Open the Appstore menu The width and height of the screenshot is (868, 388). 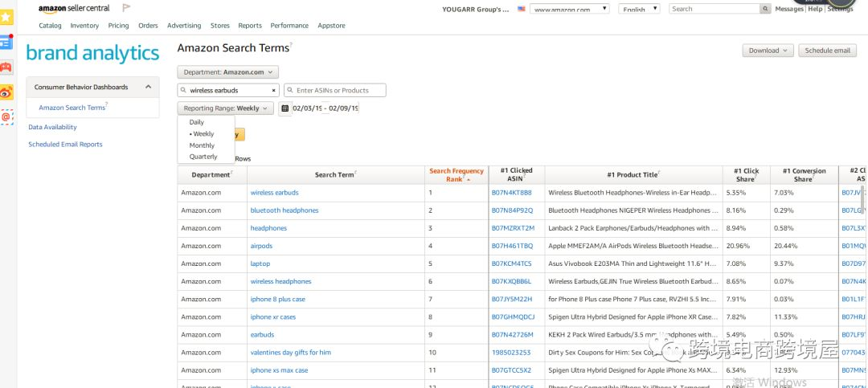[332, 26]
